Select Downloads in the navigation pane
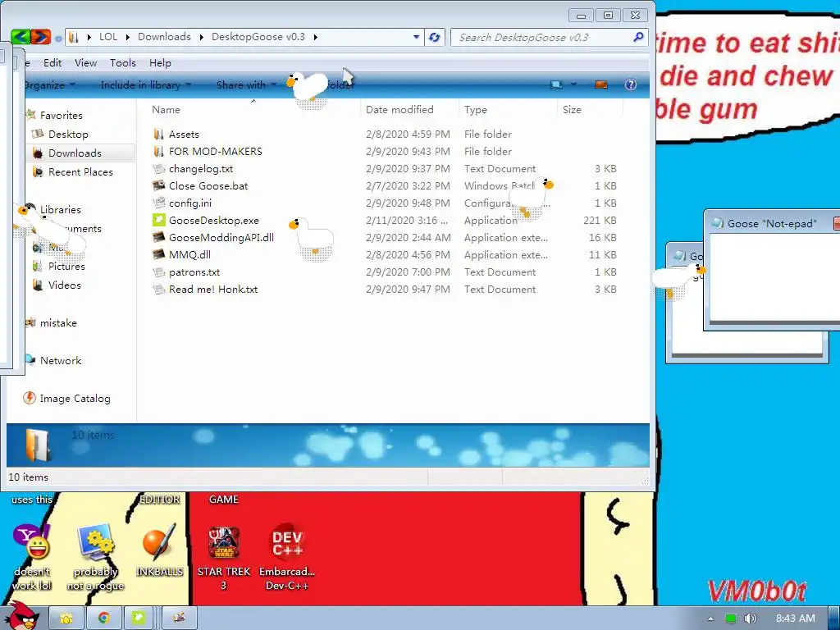Image resolution: width=840 pixels, height=630 pixels. coord(75,153)
